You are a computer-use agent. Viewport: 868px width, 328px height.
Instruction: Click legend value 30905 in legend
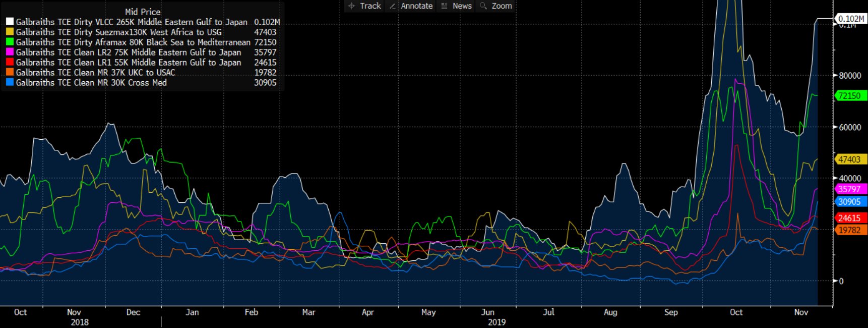[265, 83]
